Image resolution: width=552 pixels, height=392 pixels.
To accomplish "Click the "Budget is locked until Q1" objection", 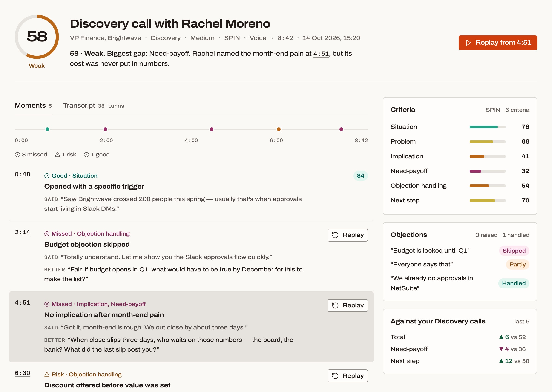I will pos(430,251).
